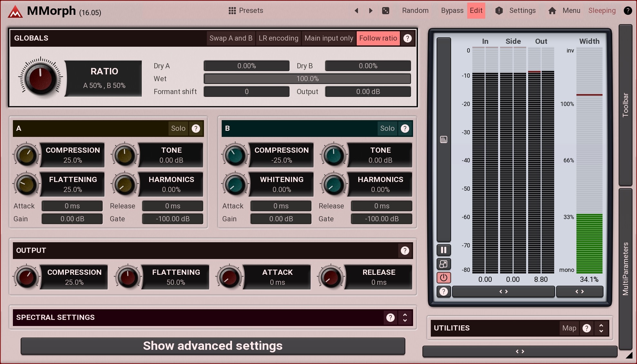The width and height of the screenshot is (637, 364).
Task: Click the home Menu icon
Action: [x=552, y=11]
